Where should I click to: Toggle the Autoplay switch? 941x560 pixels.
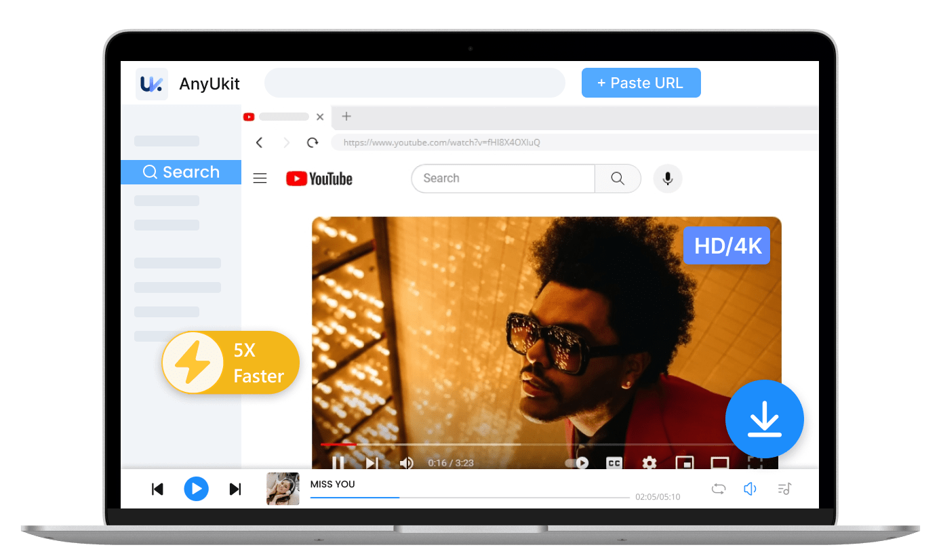point(576,462)
